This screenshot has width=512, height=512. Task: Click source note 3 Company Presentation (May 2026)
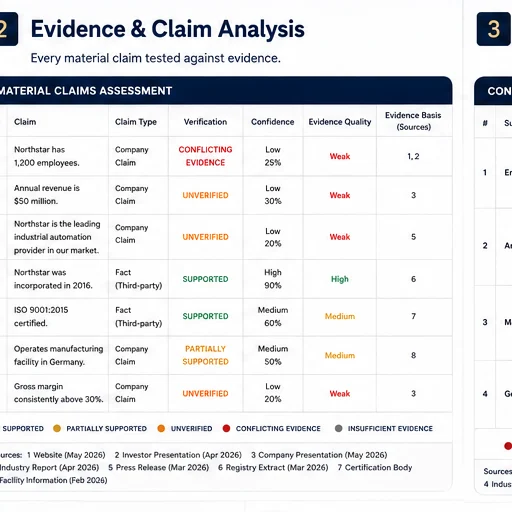tap(319, 455)
